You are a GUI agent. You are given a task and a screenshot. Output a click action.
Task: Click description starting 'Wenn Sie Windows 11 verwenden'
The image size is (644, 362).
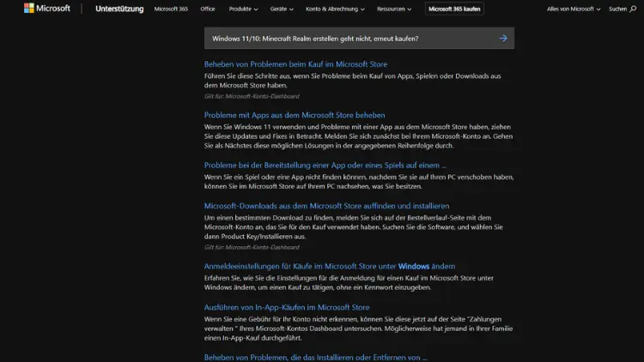pyautogui.click(x=358, y=136)
